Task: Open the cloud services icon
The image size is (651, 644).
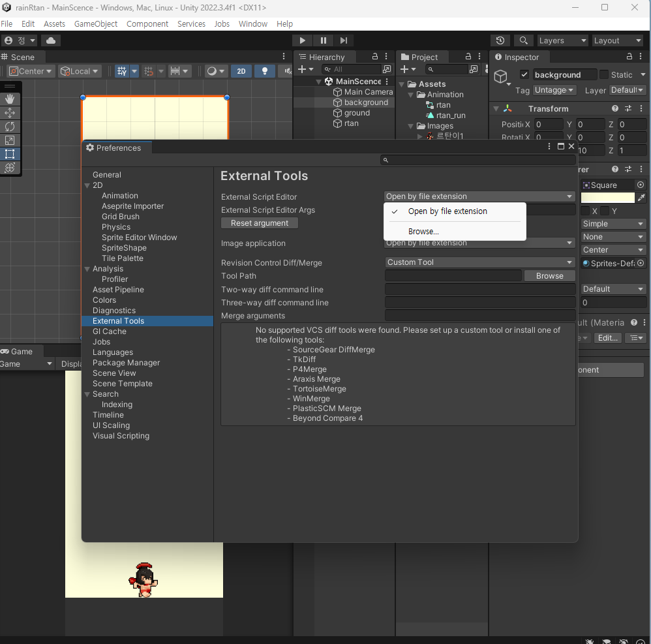Action: coord(51,40)
